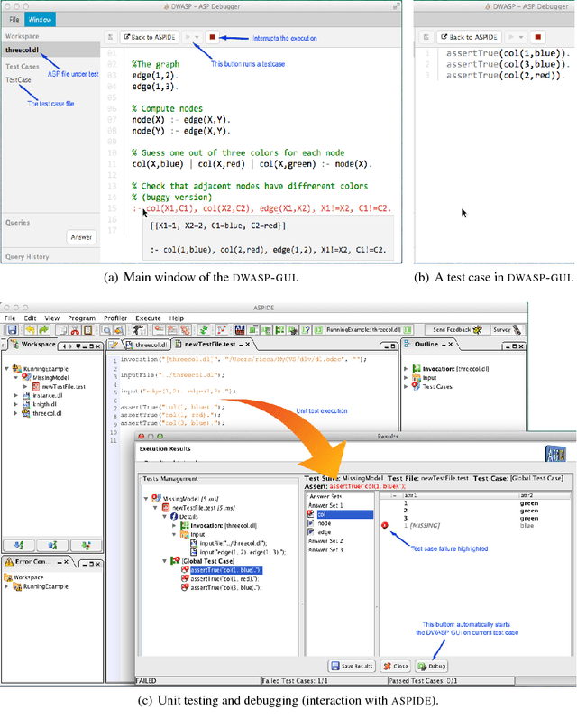Image resolution: width=577 pixels, height=728 pixels.
Task: Click the red graph icon in ASPIDE toolbar
Action: [222, 329]
